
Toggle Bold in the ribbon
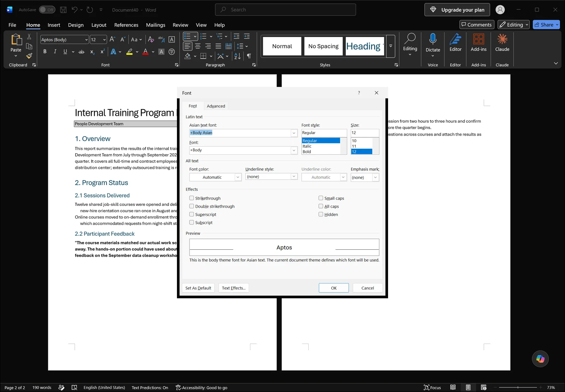click(45, 52)
